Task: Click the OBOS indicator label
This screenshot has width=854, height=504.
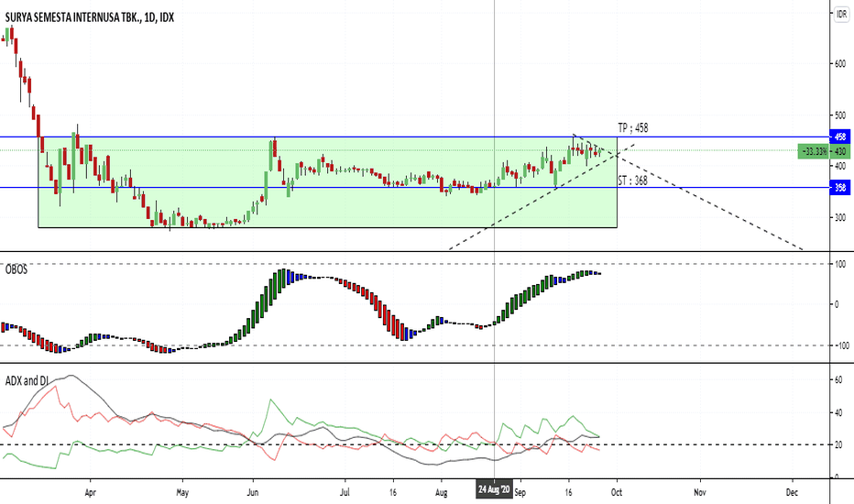Action: click(x=16, y=269)
